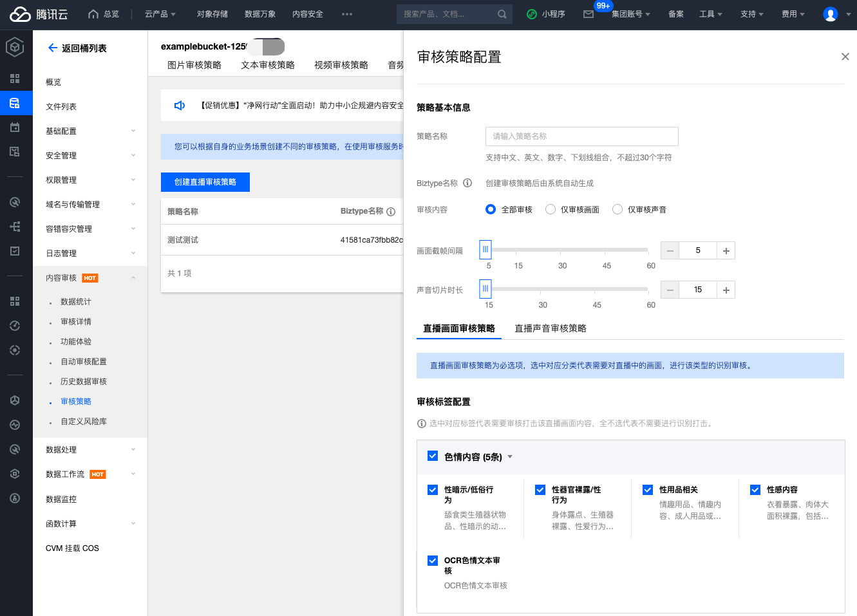Viewport: 857px width, 616px height.
Task: Click the hierarchy tree rail icon
Action: pyautogui.click(x=15, y=227)
